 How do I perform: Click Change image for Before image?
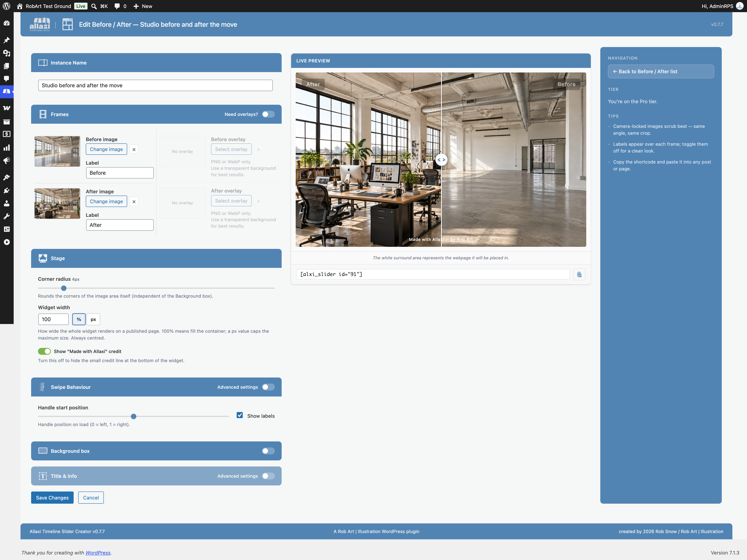point(106,149)
